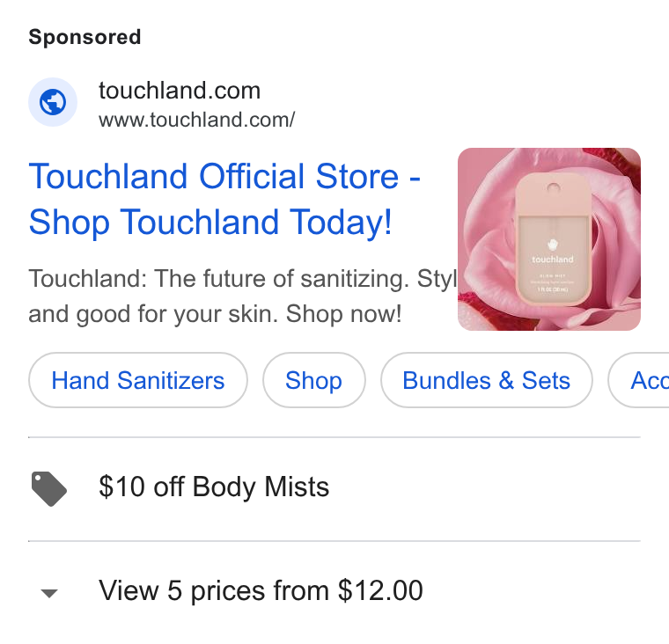Expand prices with the down arrow

click(x=49, y=593)
